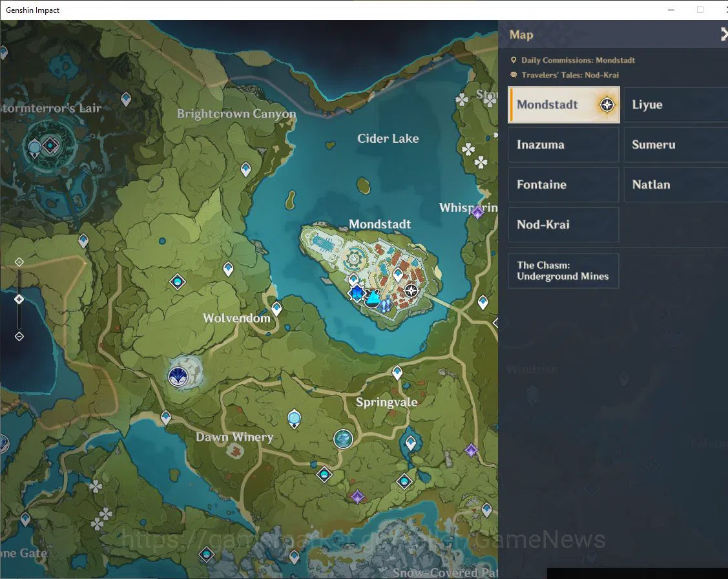This screenshot has height=579, width=728.
Task: Select the waypoint in the pond below Springvale
Action: 410,443
